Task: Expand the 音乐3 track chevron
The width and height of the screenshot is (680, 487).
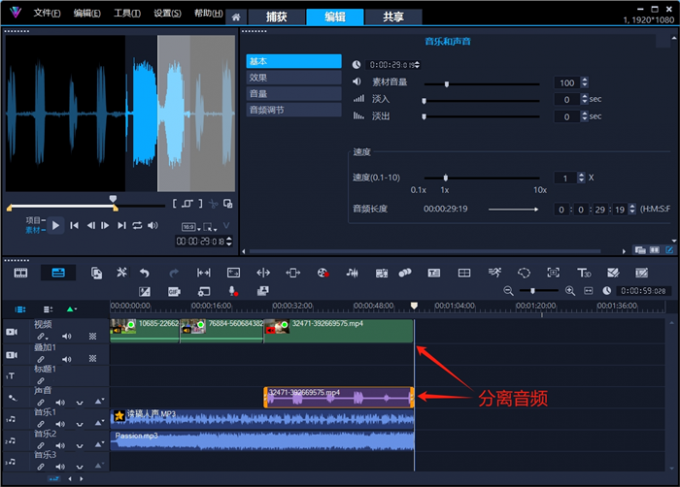Action: coord(80,467)
